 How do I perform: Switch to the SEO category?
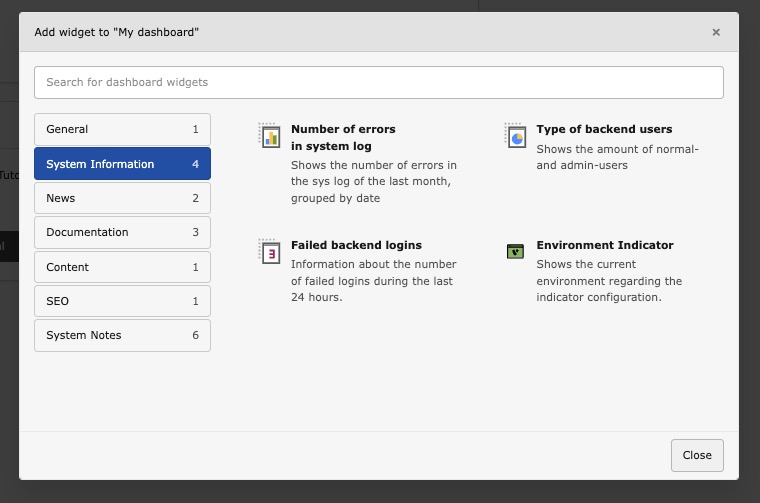(123, 301)
